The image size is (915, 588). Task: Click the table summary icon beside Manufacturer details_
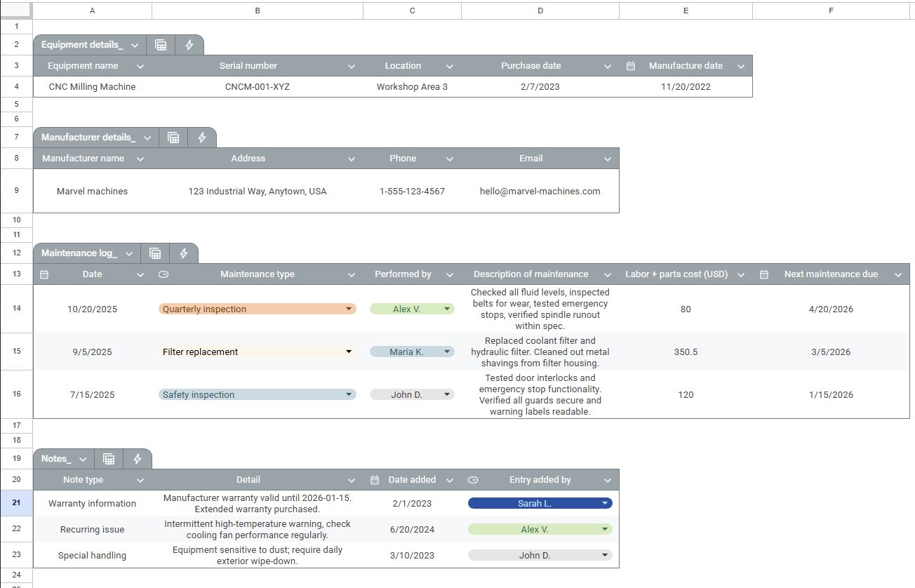[x=173, y=137]
